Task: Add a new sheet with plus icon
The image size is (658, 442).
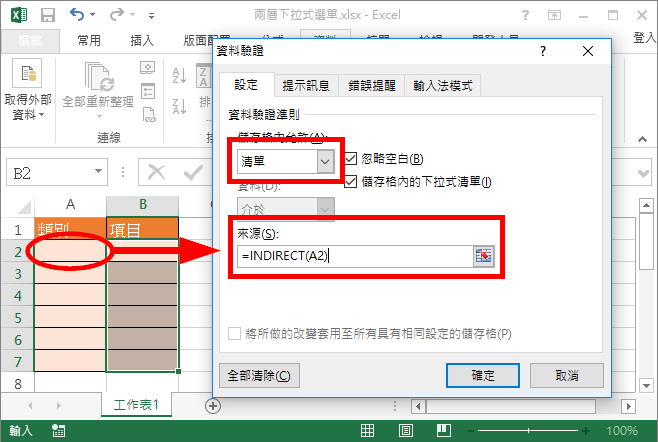Action: 213,405
